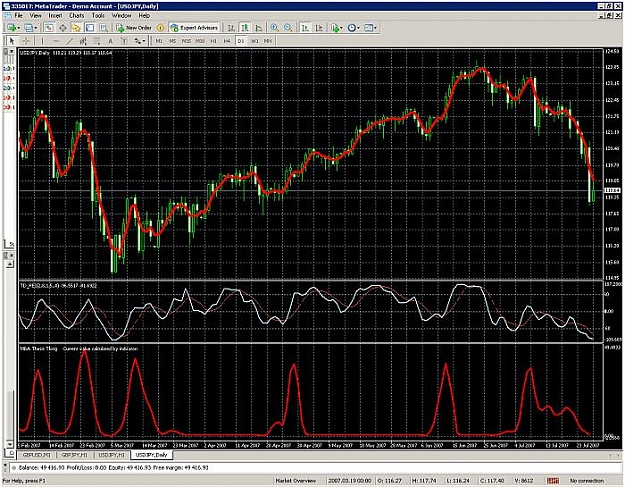Image resolution: width=625 pixels, height=487 pixels.
Task: Expand the Arrows objects dropdown arrow
Action: coord(144,41)
